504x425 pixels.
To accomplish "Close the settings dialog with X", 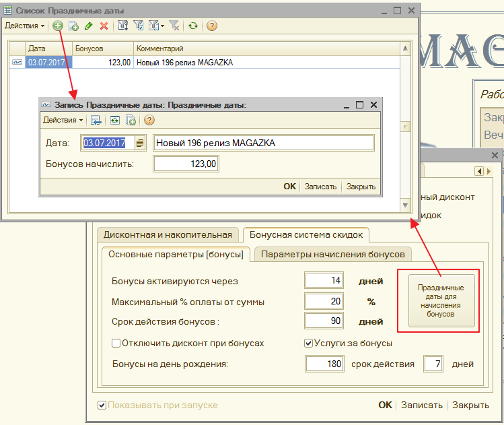I will 495,156.
